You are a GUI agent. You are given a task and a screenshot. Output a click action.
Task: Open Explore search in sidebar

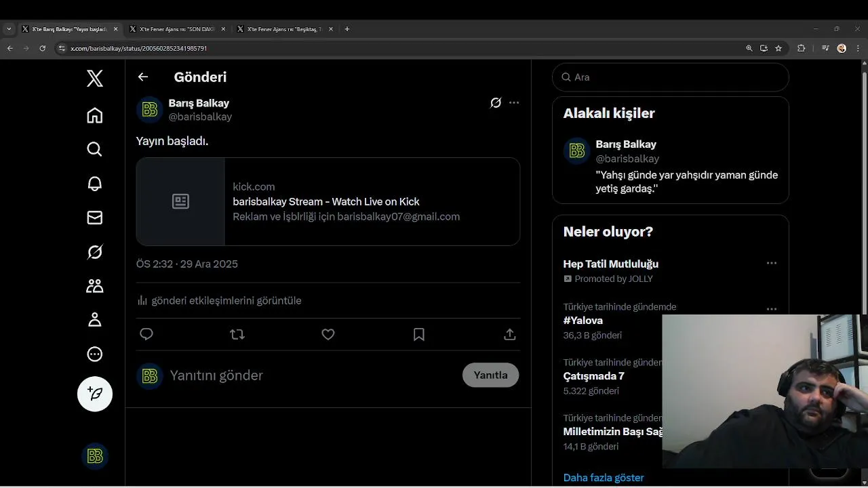point(95,149)
